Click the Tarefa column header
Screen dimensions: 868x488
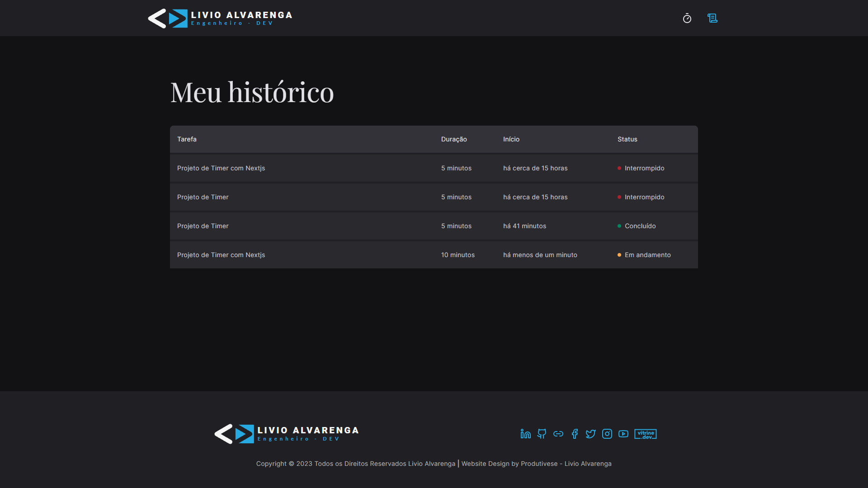(x=187, y=139)
